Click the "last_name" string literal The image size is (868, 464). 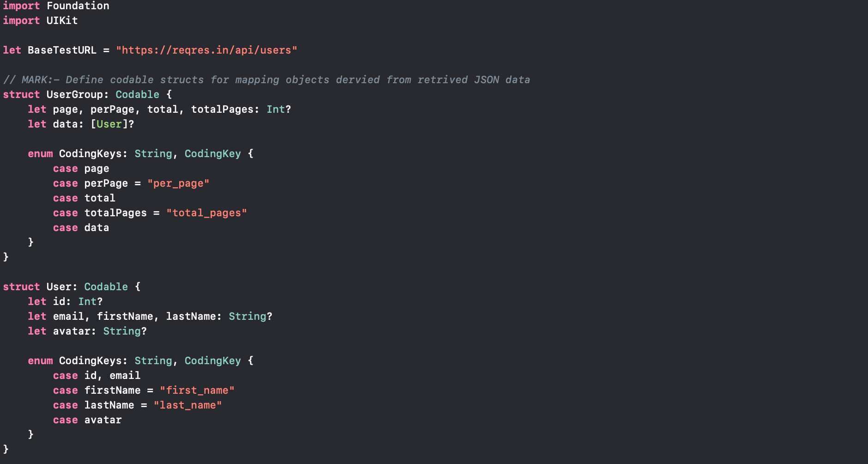pos(187,405)
